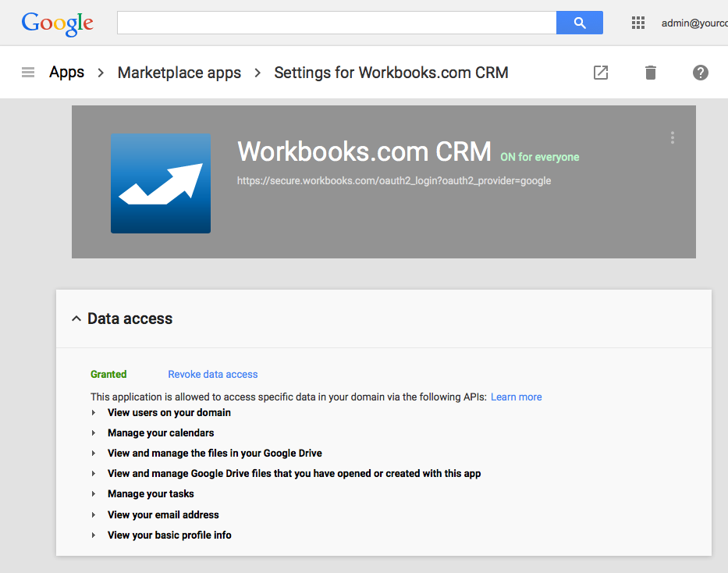Image resolution: width=728 pixels, height=573 pixels.
Task: Click the blue search magnifier button
Action: tap(580, 23)
